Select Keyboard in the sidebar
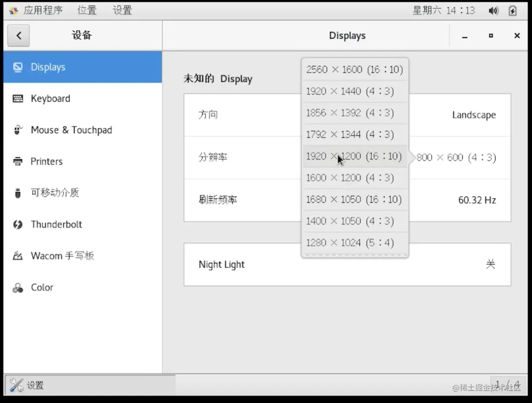Image resolution: width=532 pixels, height=403 pixels. 83,99
